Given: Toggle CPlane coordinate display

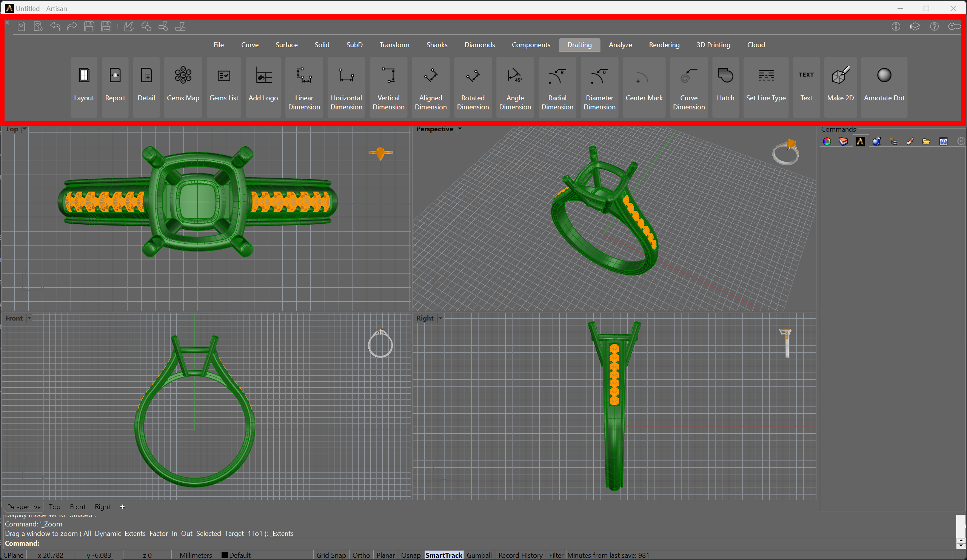Looking at the screenshot, I should pyautogui.click(x=14, y=555).
